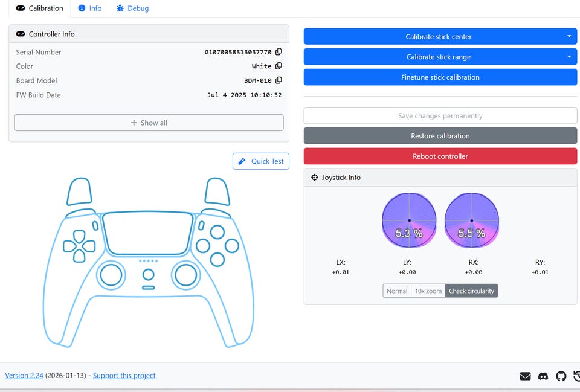Viewport: 580px width, 392px height.
Task: Click the D-pad up on controller diagram
Action: (x=79, y=236)
